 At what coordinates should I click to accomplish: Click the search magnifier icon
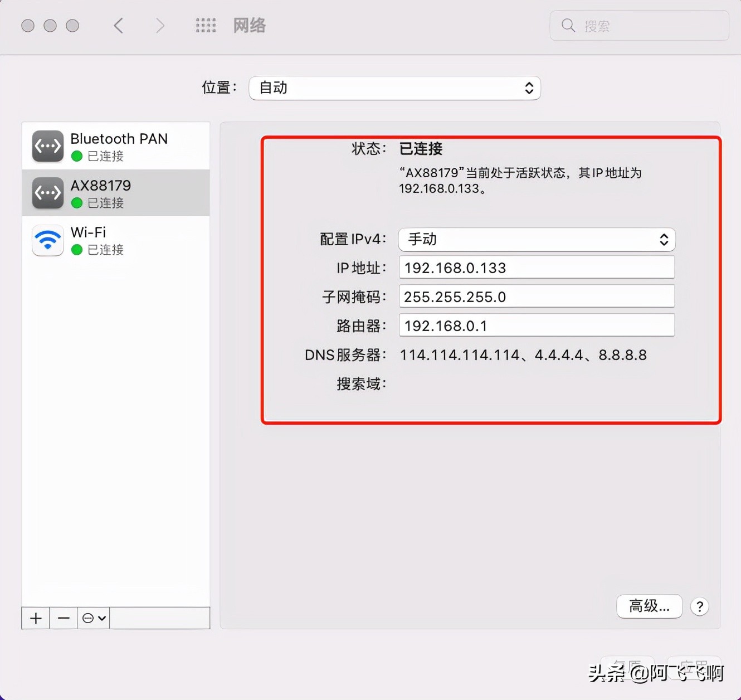[x=567, y=26]
